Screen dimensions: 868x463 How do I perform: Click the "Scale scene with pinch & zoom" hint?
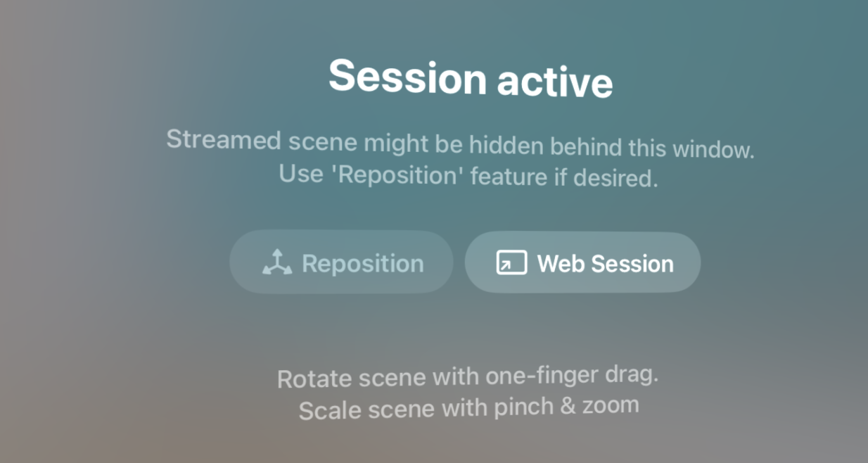tap(468, 407)
